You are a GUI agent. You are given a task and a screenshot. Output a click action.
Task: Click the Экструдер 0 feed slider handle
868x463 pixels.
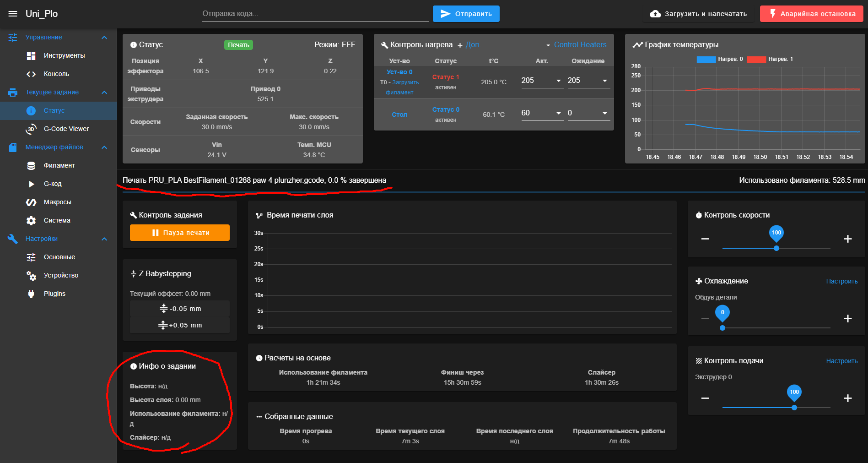coord(794,408)
